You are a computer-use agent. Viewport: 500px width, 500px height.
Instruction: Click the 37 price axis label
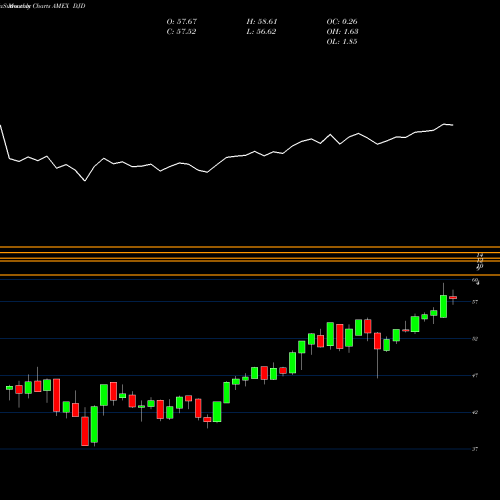point(475,449)
